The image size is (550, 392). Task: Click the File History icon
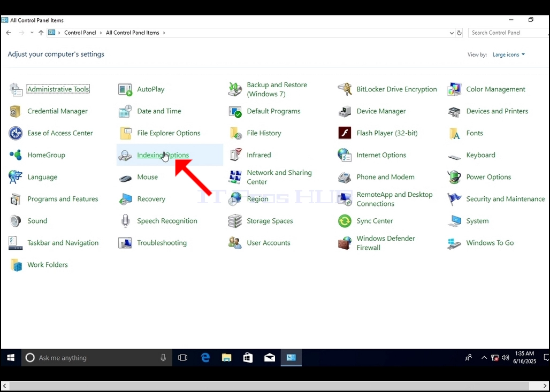click(236, 133)
